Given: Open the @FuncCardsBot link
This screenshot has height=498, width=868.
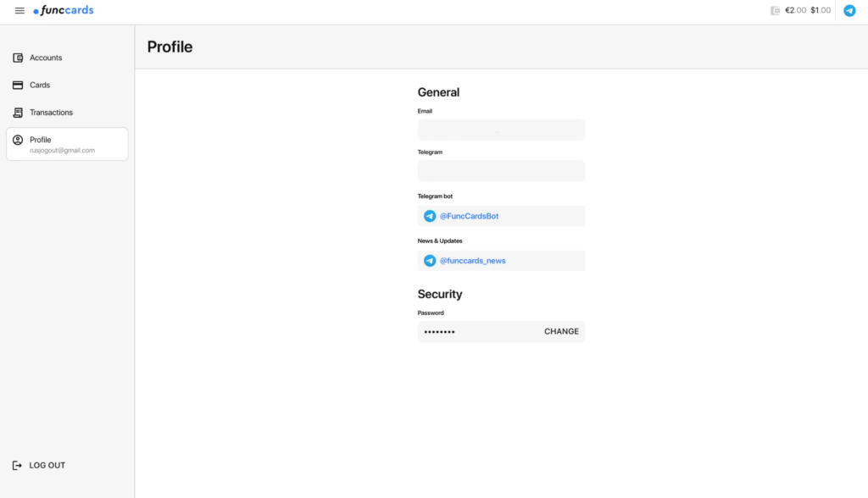Looking at the screenshot, I should pyautogui.click(x=467, y=216).
